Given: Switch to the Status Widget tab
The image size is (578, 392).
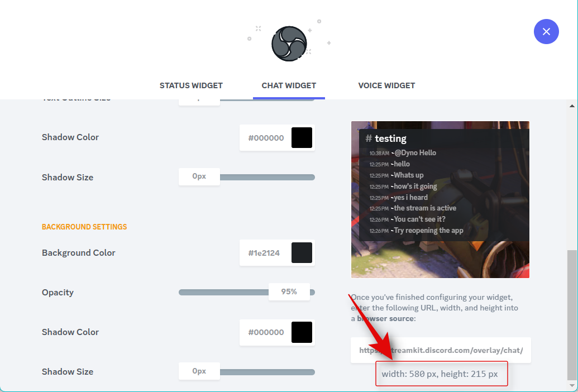Looking at the screenshot, I should click(191, 85).
